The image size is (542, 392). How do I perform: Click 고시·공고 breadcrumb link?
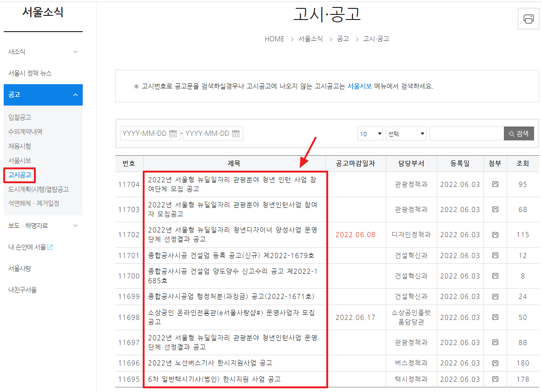pyautogui.click(x=376, y=39)
